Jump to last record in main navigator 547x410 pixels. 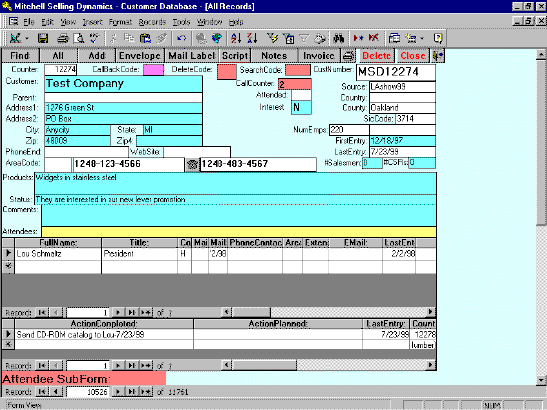click(132, 392)
